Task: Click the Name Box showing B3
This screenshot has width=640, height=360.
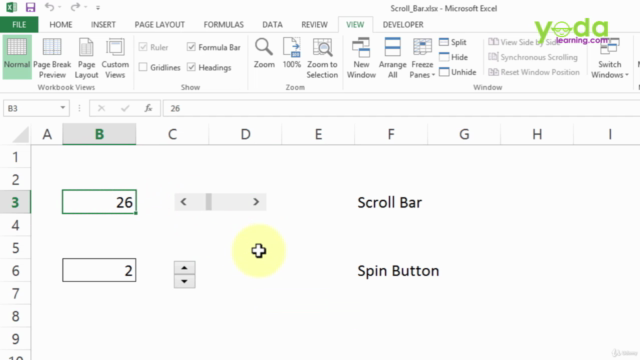Action: click(x=31, y=108)
